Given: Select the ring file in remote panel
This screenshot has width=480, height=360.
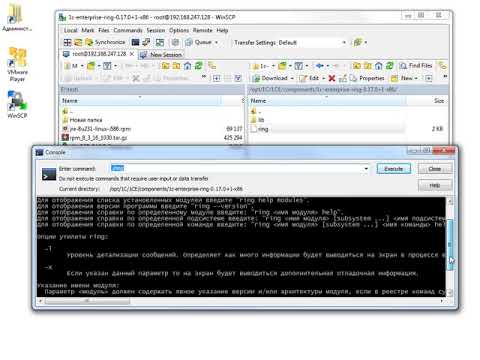Looking at the screenshot, I should 260,129.
